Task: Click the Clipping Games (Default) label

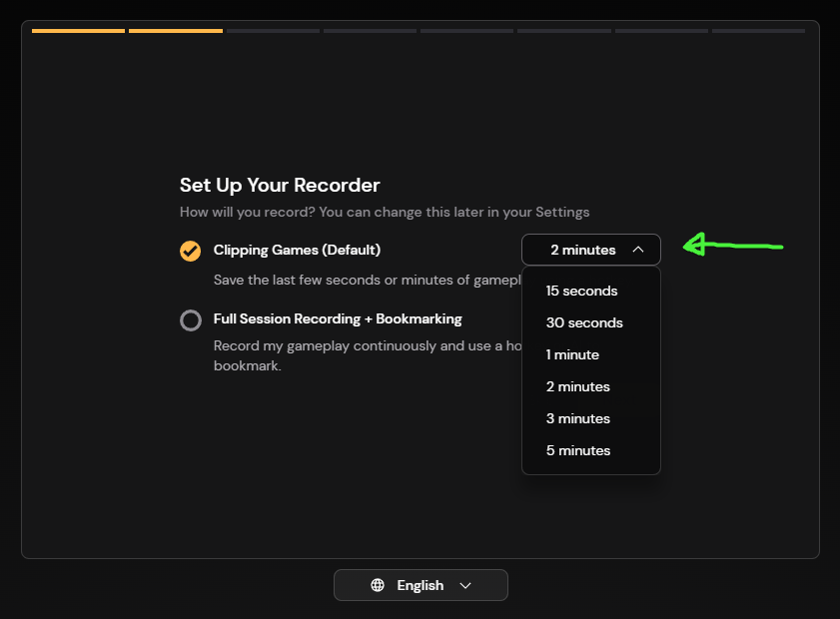Action: point(297,250)
